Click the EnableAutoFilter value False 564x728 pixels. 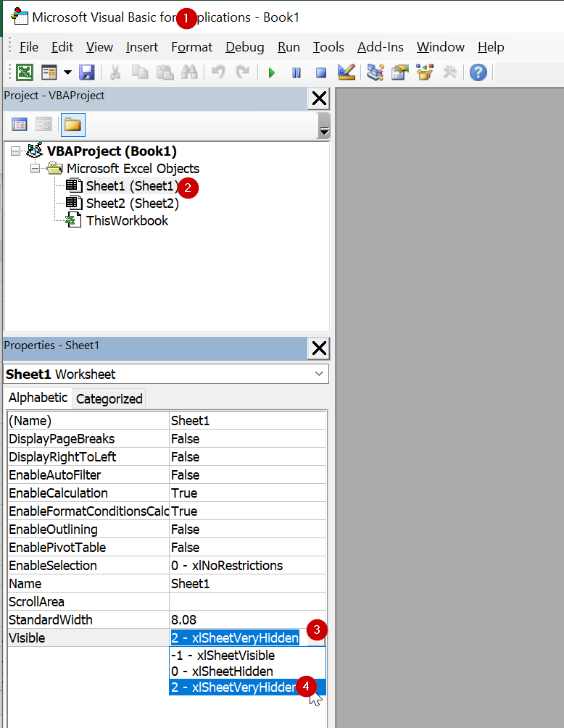coord(247,475)
